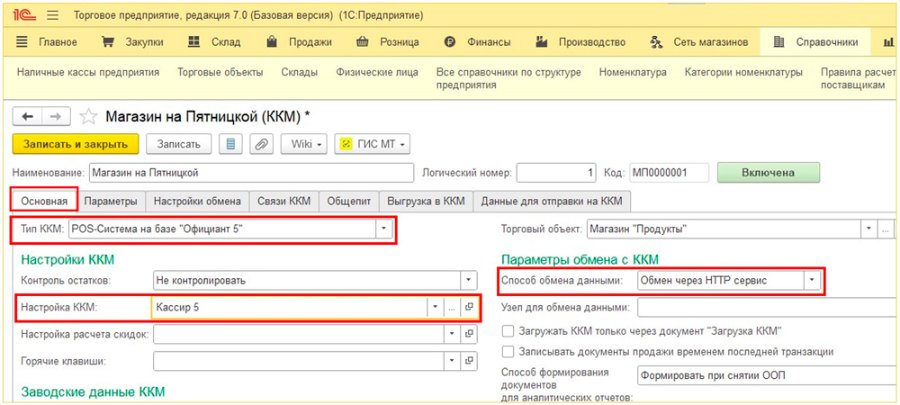900x405 pixels.
Task: Expand the Настройка ККМ dropdown arrow
Action: pos(435,307)
